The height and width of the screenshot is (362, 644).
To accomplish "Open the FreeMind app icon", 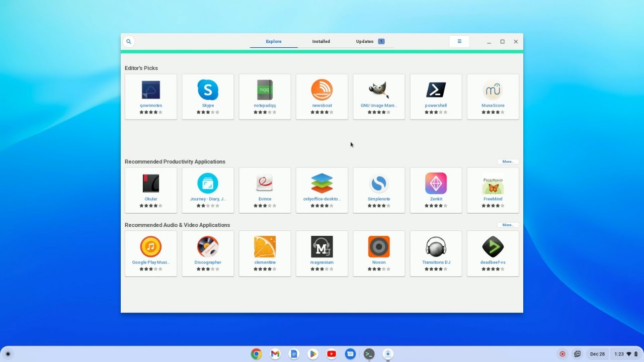I will click(493, 185).
